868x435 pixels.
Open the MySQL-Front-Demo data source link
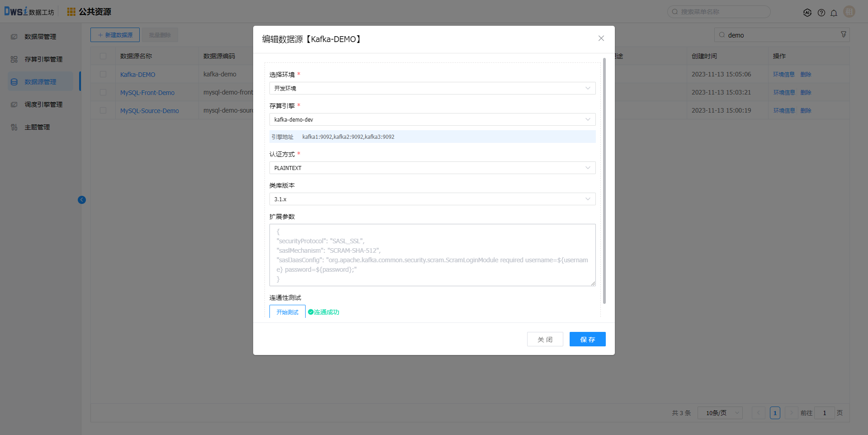point(147,93)
